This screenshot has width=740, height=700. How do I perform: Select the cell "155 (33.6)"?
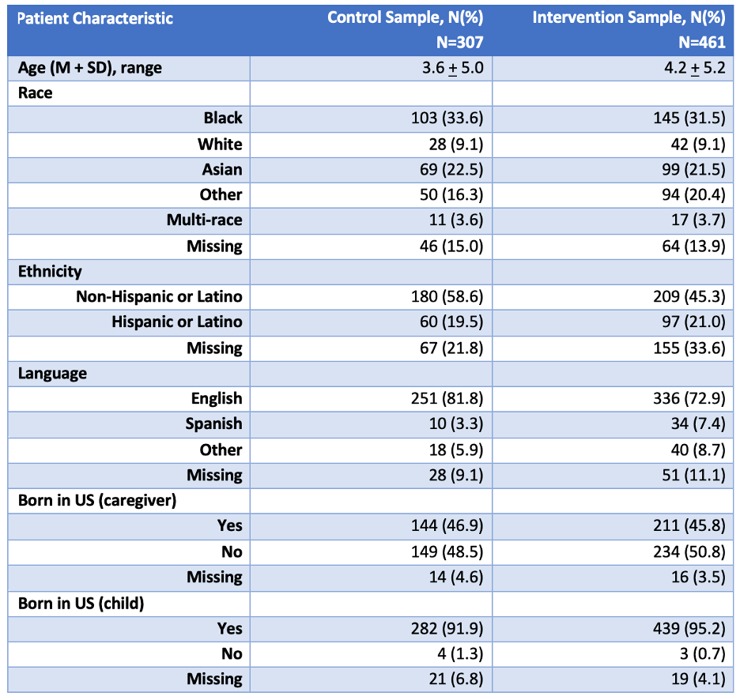point(689,348)
